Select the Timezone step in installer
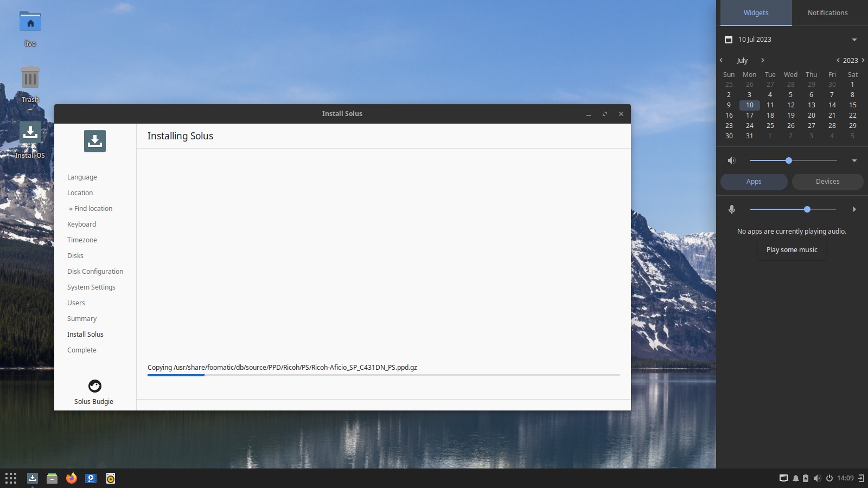The image size is (868, 488). [82, 240]
